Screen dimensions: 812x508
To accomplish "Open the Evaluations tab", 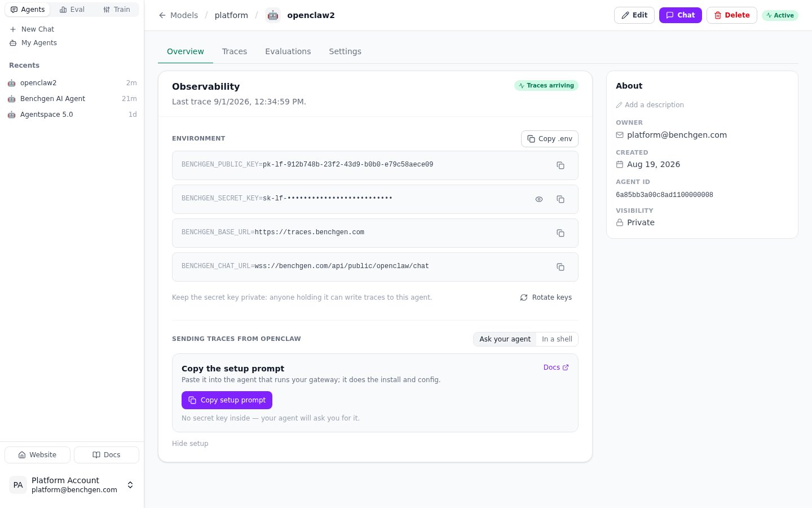I will [x=288, y=51].
